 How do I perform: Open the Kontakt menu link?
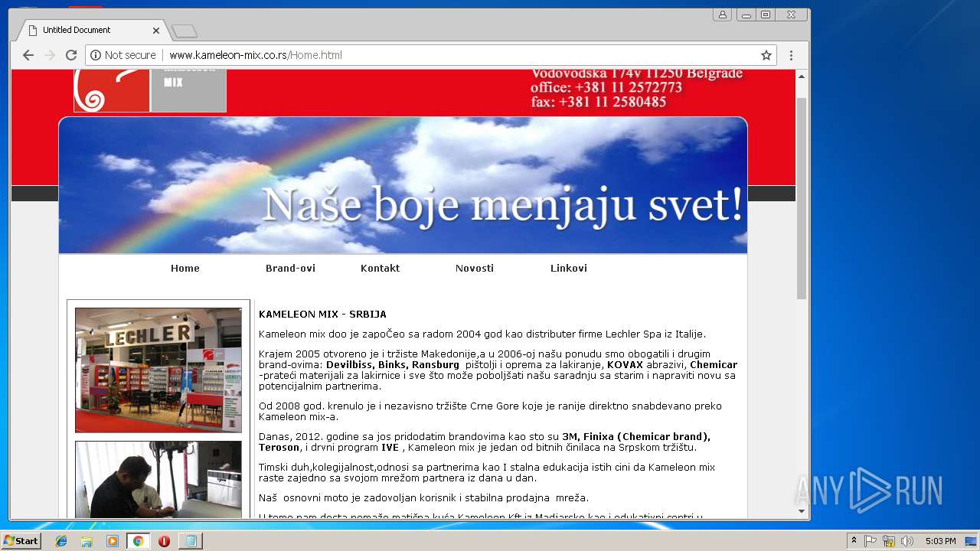coord(380,269)
